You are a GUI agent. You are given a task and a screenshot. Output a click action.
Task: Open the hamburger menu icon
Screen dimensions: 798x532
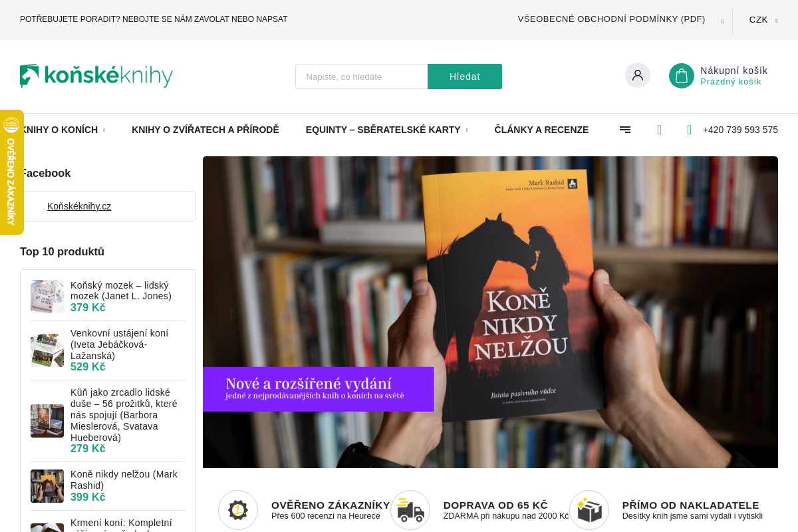pos(625,130)
